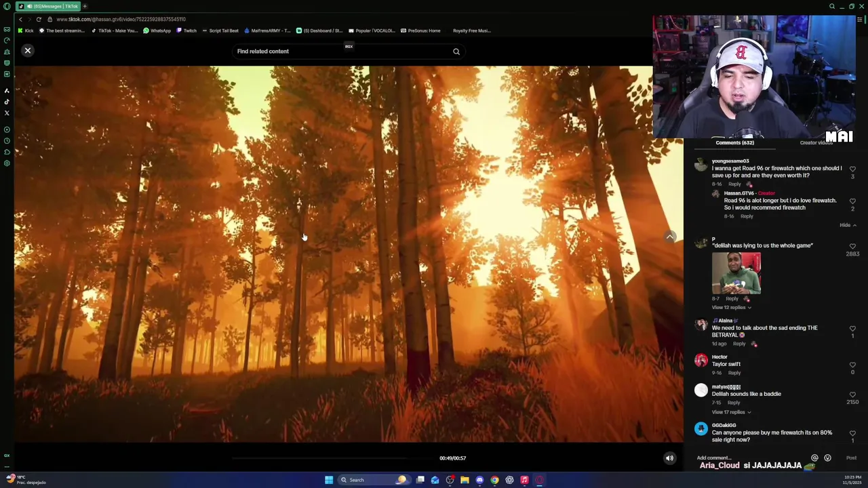Like the "delilah was lying" comment
This screenshot has width=868, height=488.
[852, 247]
